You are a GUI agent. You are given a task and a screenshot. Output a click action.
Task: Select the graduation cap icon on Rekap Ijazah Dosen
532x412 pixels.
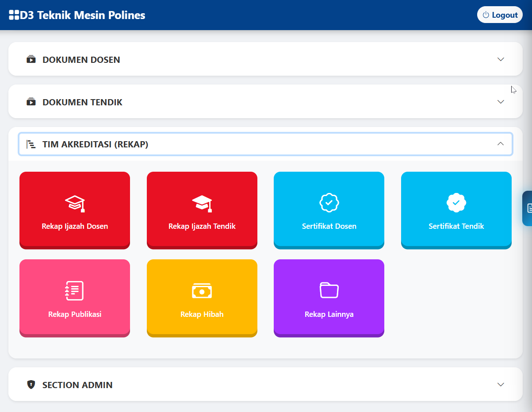pos(74,203)
